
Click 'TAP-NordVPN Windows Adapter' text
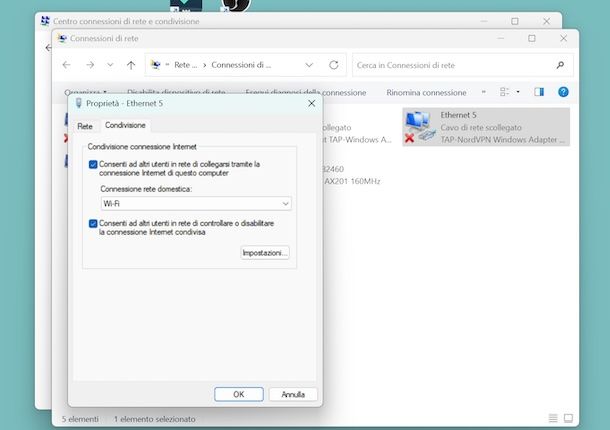pos(502,139)
